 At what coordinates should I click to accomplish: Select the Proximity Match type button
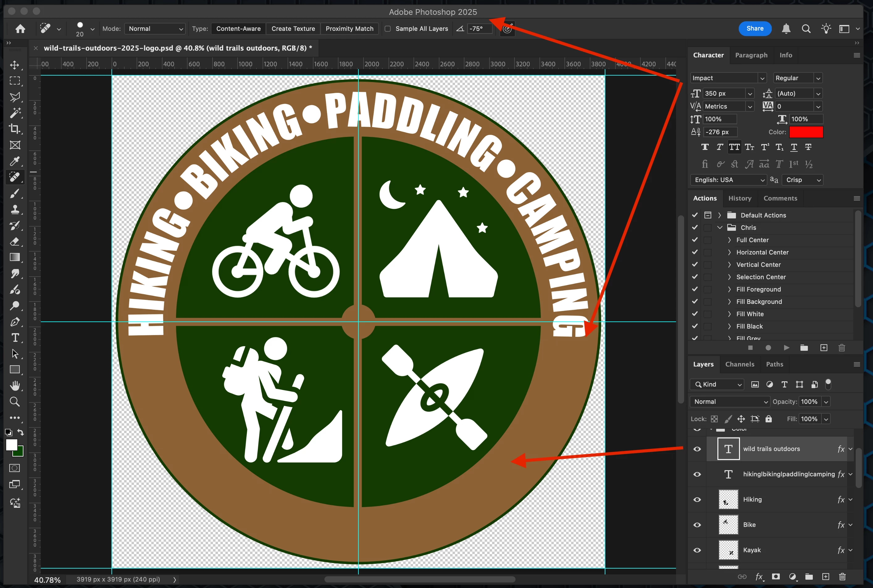[349, 29]
